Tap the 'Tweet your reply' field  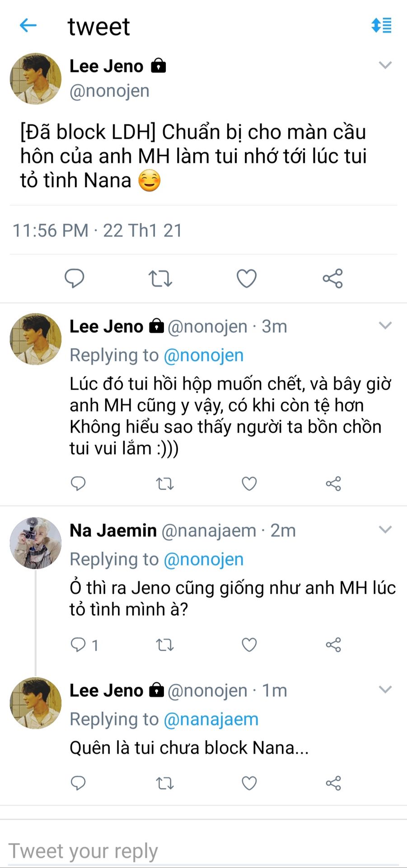click(x=203, y=851)
